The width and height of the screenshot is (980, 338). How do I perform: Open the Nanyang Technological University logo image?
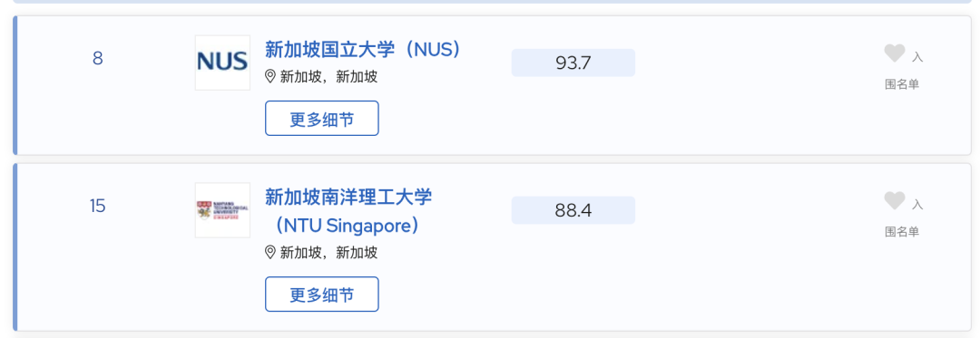222,210
